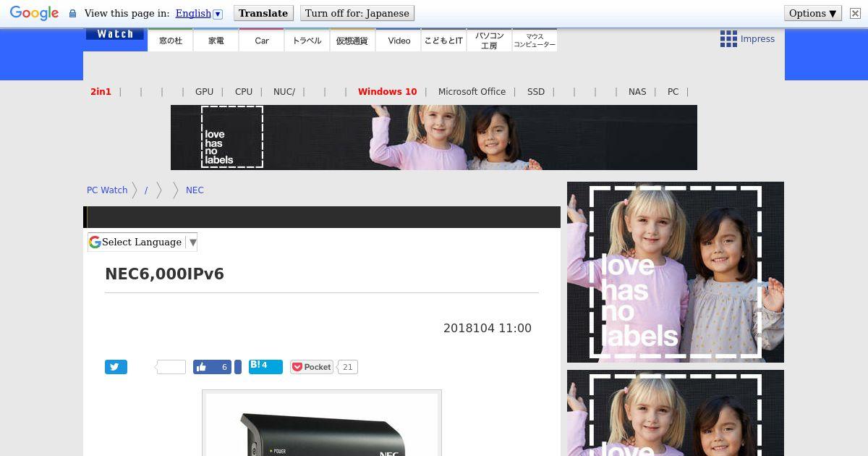Go to Microsoft Office topic link
This screenshot has height=456, width=868.
point(472,92)
